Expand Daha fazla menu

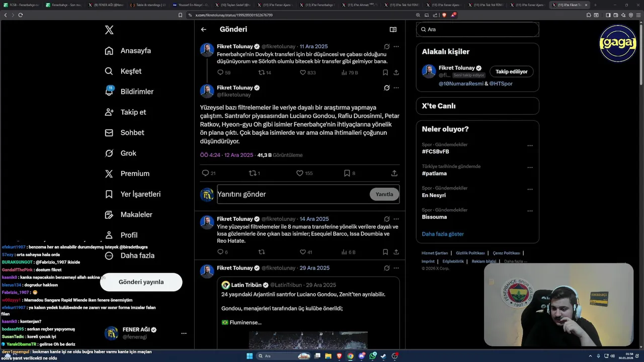[x=129, y=255]
